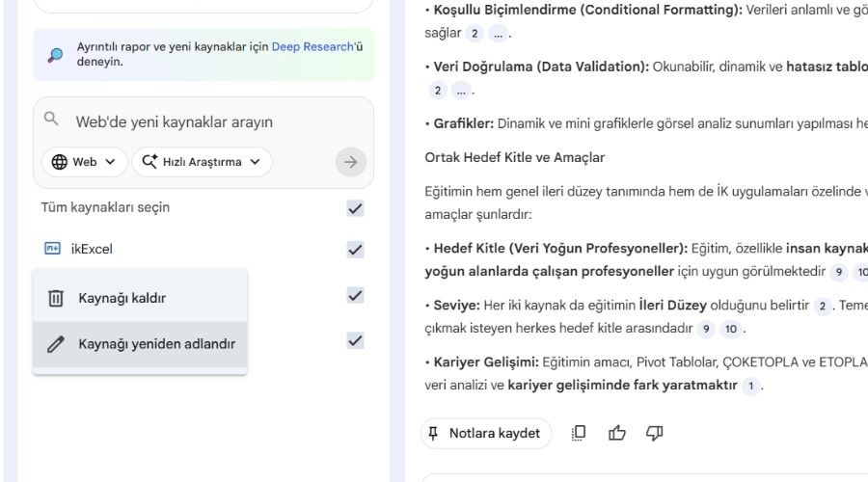Uncheck the source checkbox beside 'Kaynağı yeniden adlandır'

[x=355, y=339]
